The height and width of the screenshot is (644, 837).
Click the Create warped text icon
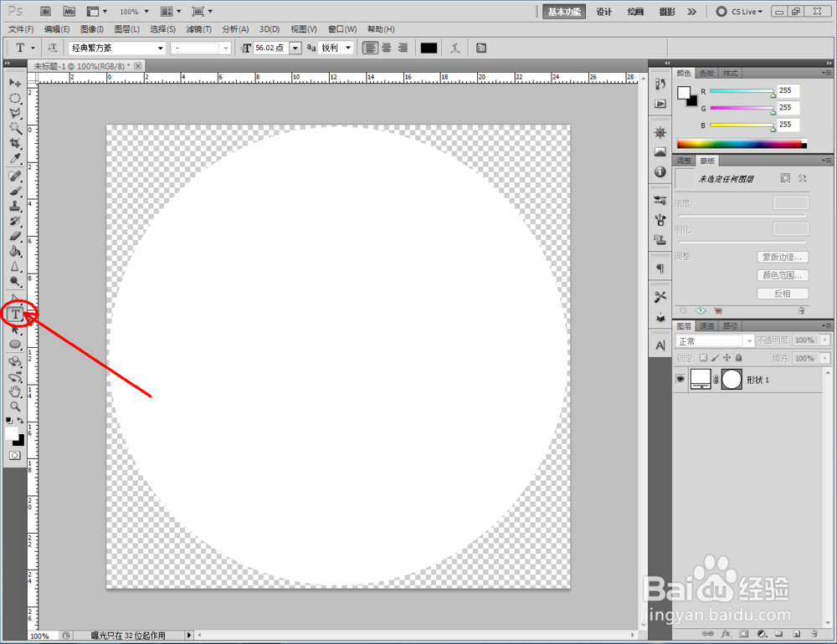(454, 48)
